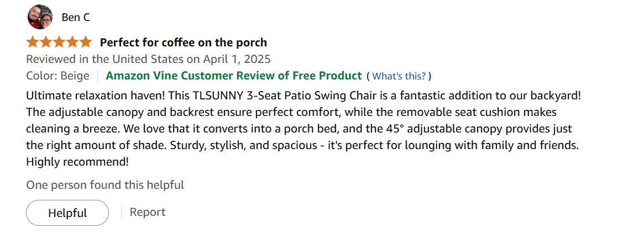This screenshot has width=644, height=244.
Task: Click the fourth orange rating star
Action: 72,42
